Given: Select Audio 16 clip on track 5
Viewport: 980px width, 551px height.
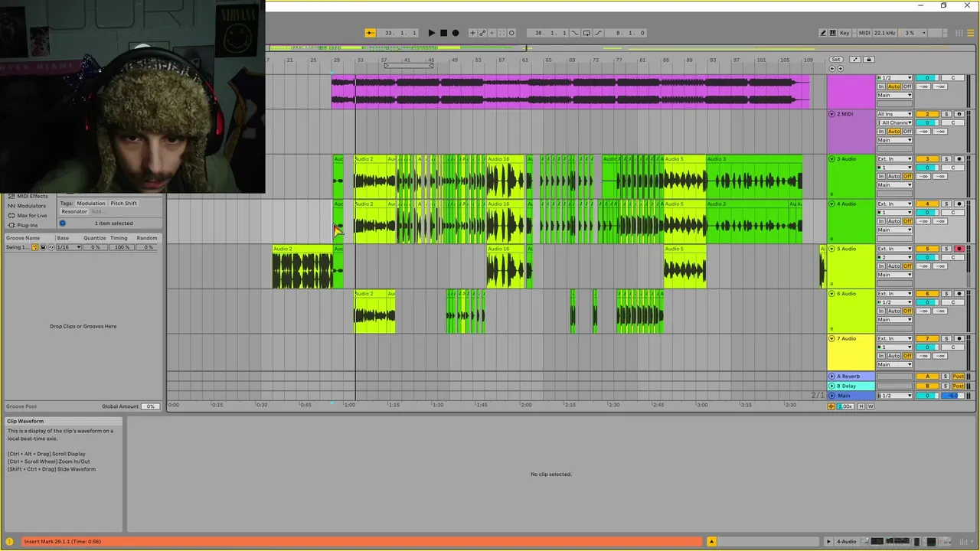Looking at the screenshot, I should 506,267.
